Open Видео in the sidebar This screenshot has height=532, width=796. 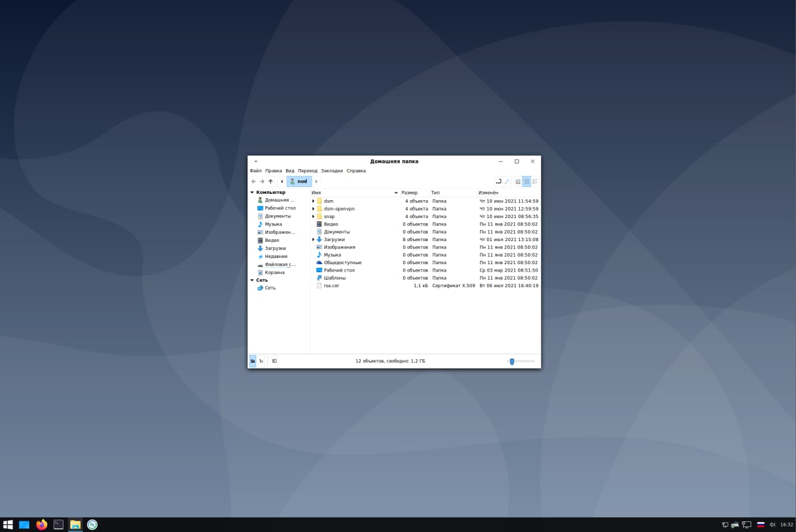click(x=268, y=241)
